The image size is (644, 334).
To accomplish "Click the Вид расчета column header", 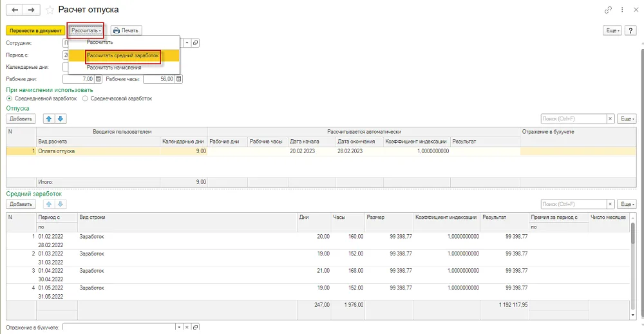I will pyautogui.click(x=98, y=142).
